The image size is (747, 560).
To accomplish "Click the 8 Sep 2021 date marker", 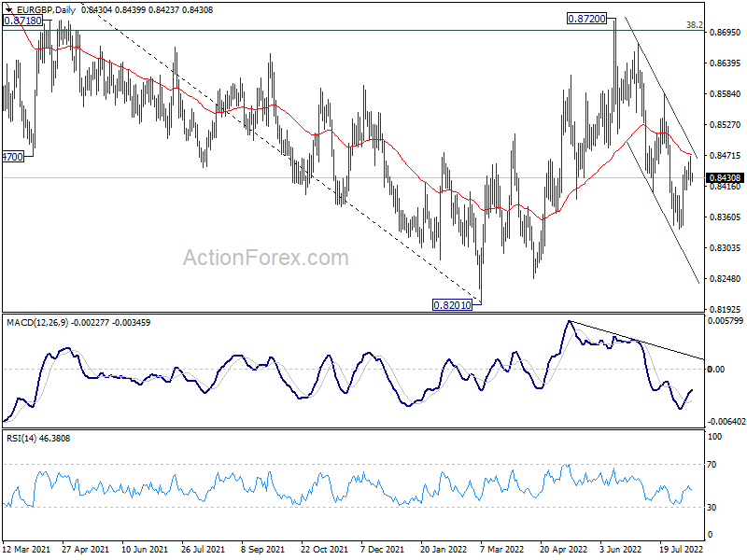I will tap(262, 549).
